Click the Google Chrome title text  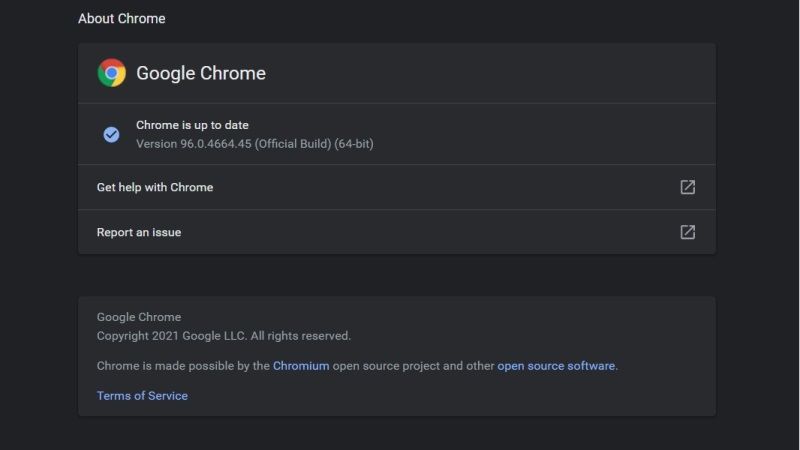click(x=201, y=73)
